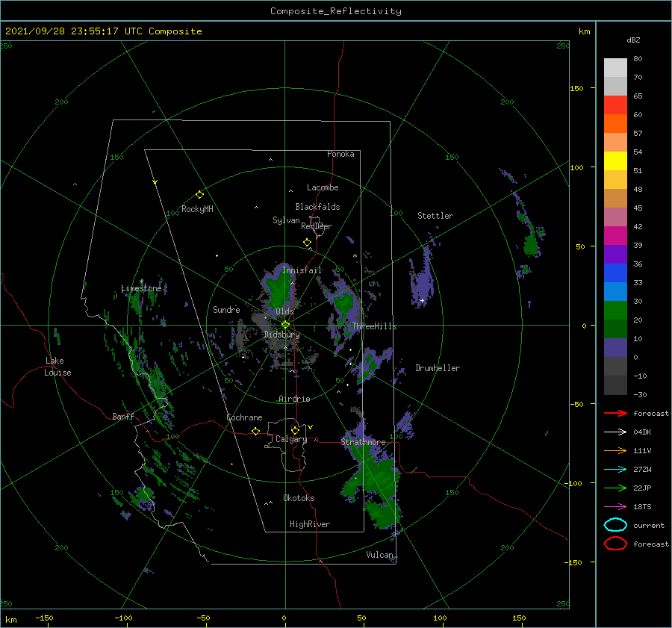Click the Olds label
The width and height of the screenshot is (672, 628).
point(284,311)
